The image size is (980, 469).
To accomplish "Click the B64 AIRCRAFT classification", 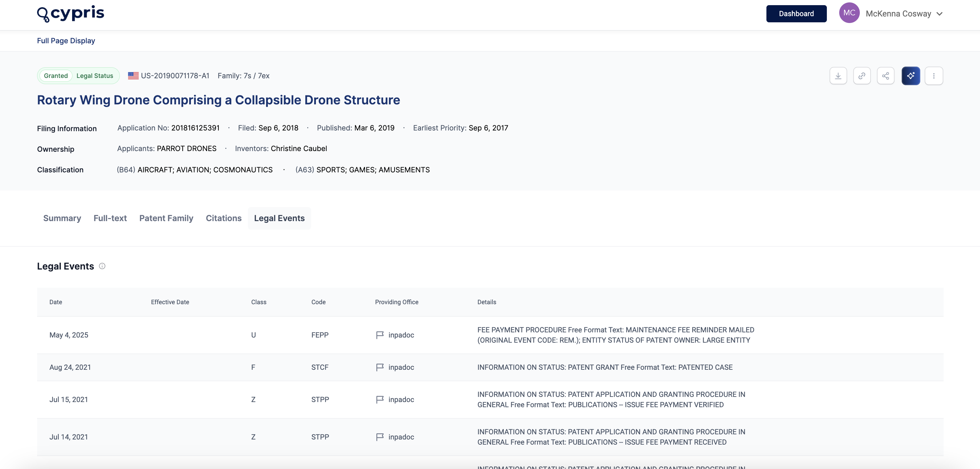I will coord(194,170).
